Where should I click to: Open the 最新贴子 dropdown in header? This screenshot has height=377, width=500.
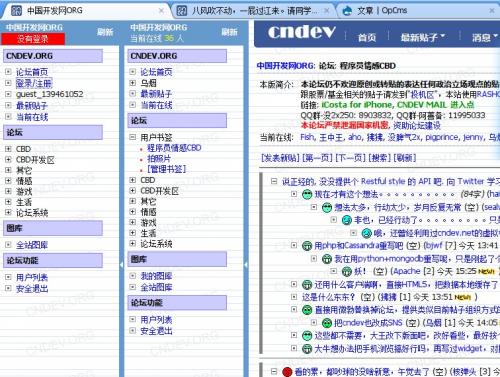(x=423, y=37)
